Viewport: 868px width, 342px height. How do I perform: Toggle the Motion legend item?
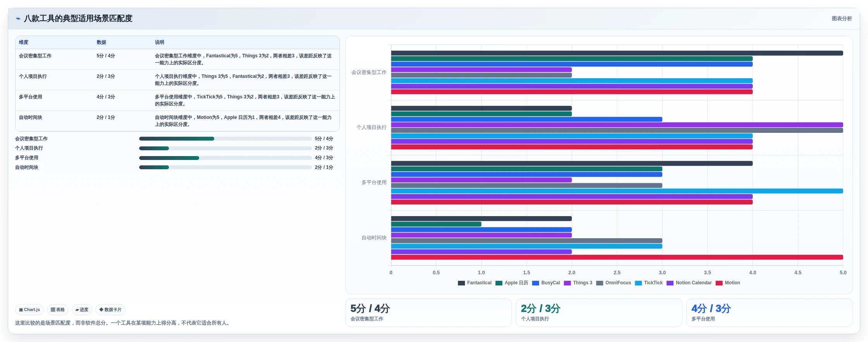[x=728, y=283]
